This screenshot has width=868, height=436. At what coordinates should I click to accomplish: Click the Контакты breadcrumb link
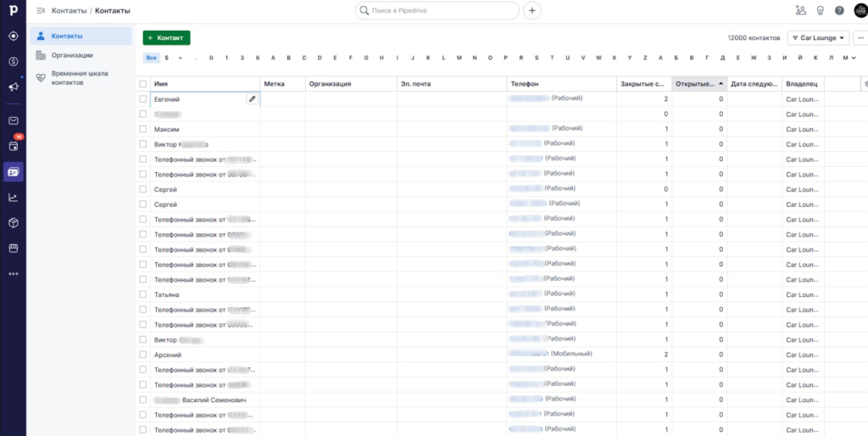click(x=69, y=10)
